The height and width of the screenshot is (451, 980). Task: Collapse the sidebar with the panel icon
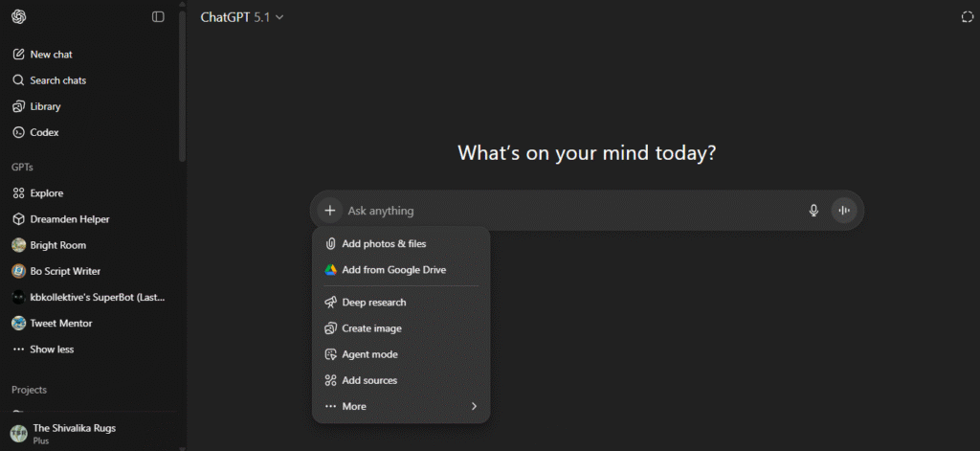tap(158, 17)
